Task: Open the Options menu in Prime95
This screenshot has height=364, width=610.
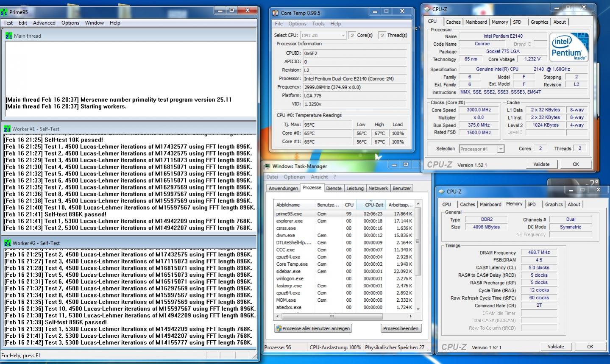Action: coord(70,23)
